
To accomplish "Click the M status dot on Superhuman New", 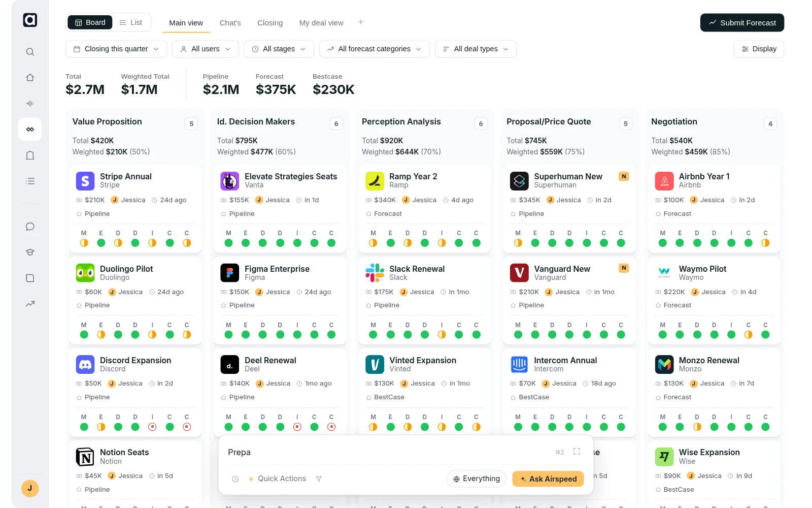I will [x=518, y=243].
